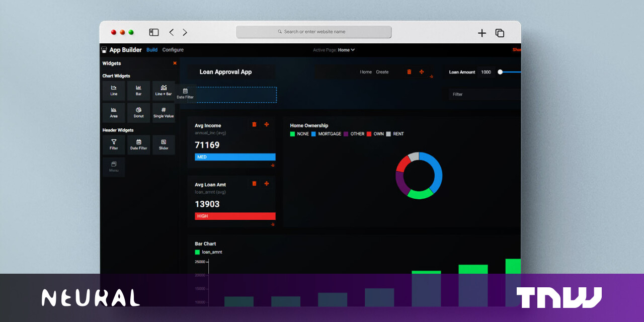
Task: Choose the Line + Bar widget
Action: click(164, 91)
